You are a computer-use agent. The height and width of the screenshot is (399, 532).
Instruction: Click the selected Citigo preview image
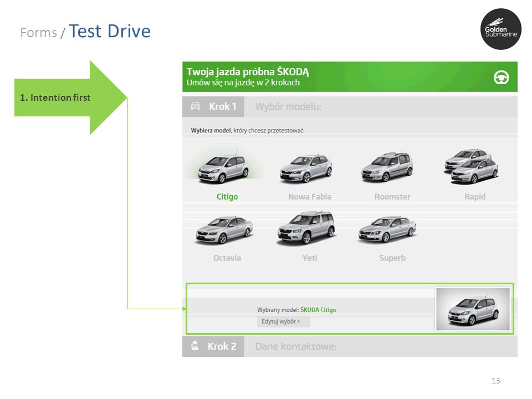473,309
